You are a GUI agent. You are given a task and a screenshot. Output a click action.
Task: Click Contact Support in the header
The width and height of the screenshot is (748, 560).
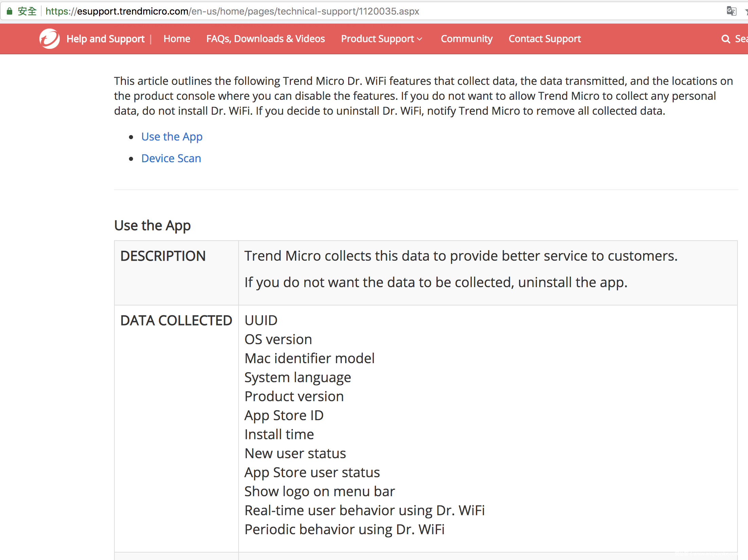coord(544,39)
